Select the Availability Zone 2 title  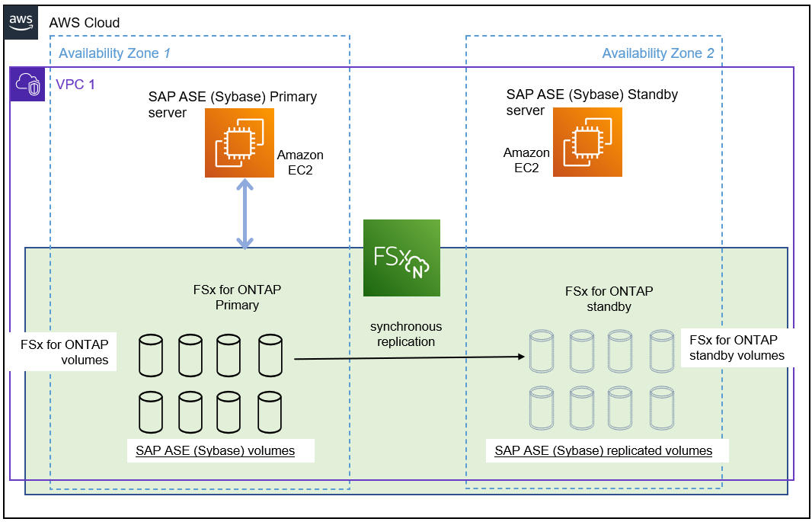point(658,53)
